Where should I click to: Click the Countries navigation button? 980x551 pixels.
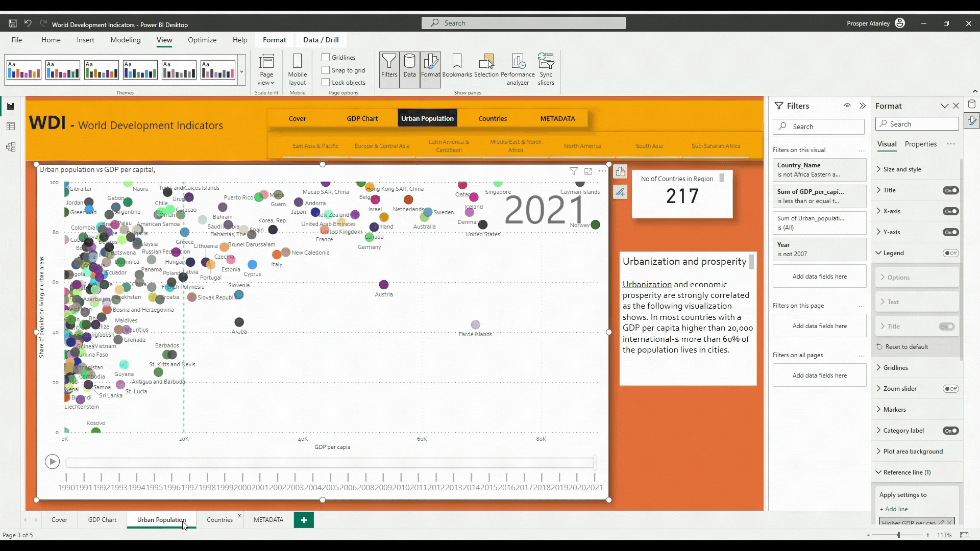pyautogui.click(x=492, y=118)
